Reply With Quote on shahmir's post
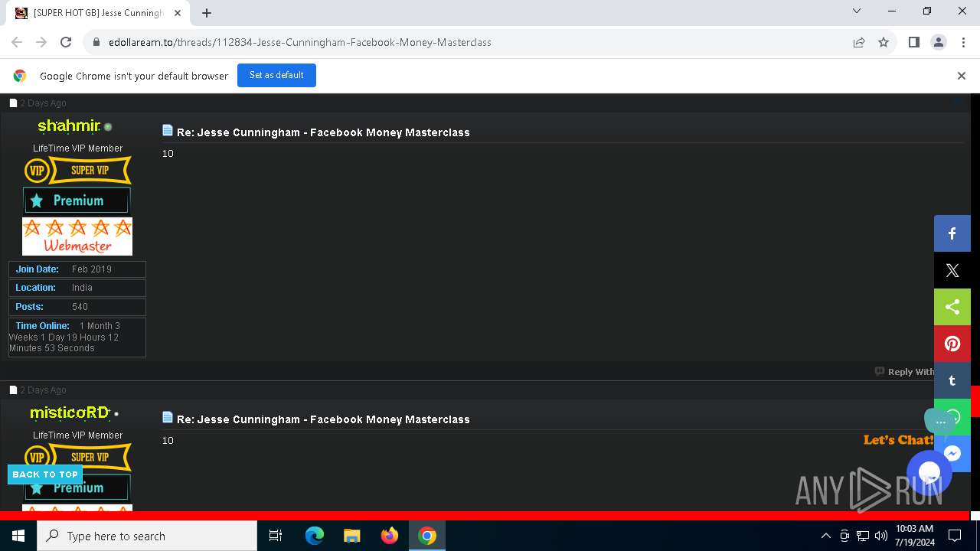This screenshot has width=980, height=551. pos(904,371)
